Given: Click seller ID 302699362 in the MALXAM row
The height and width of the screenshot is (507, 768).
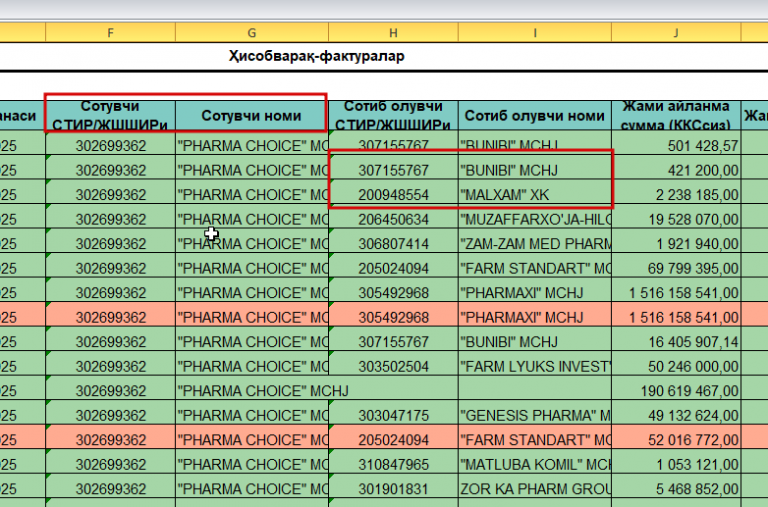Looking at the screenshot, I should tap(110, 194).
